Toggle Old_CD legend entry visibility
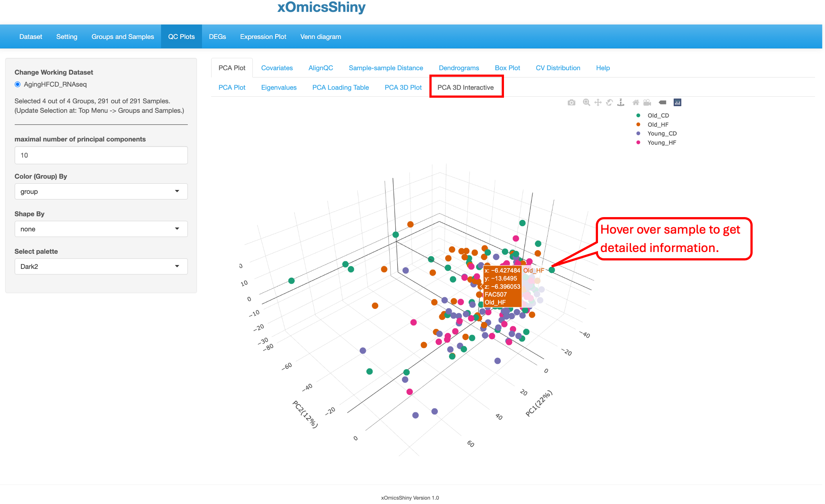 coord(658,115)
